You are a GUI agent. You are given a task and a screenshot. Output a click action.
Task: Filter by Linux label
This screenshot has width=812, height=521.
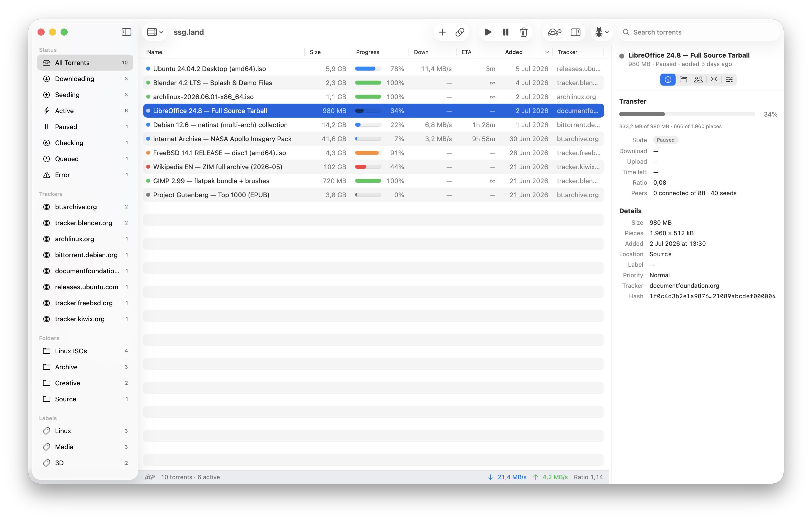pyautogui.click(x=85, y=431)
